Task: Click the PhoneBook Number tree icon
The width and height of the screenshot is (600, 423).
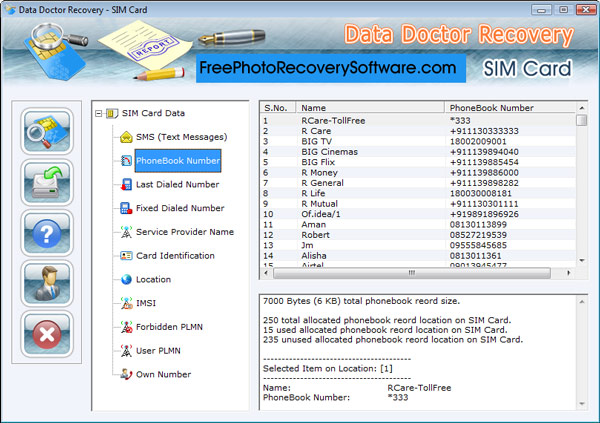Action: [126, 161]
